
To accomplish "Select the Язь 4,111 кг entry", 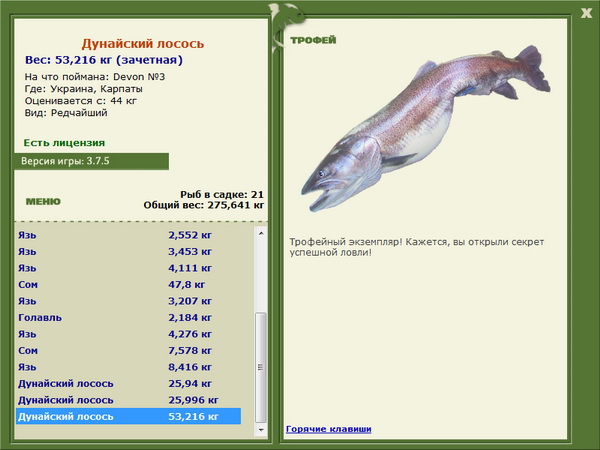I will tap(129, 268).
